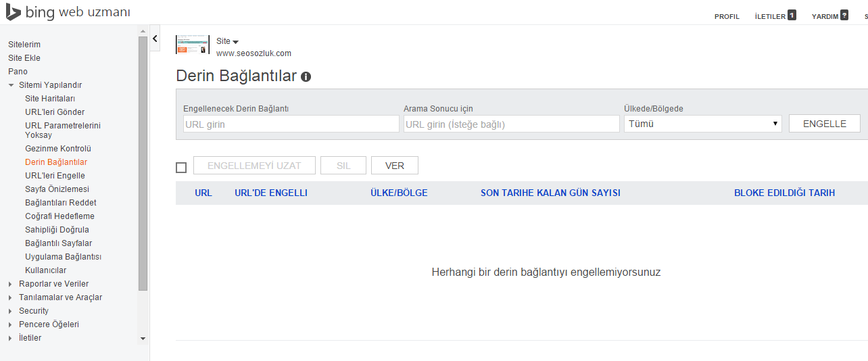Click the info icon beside Derin Bağlantılar
This screenshot has width=868, height=361.
point(306,76)
